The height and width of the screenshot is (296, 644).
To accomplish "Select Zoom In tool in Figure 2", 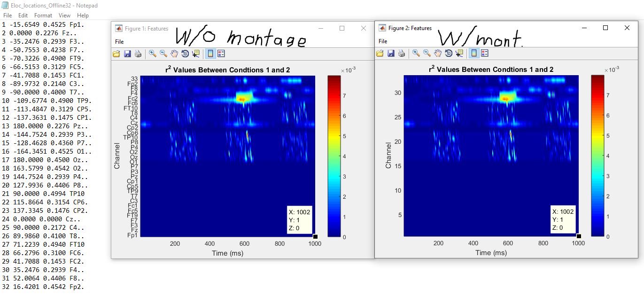I will 416,54.
